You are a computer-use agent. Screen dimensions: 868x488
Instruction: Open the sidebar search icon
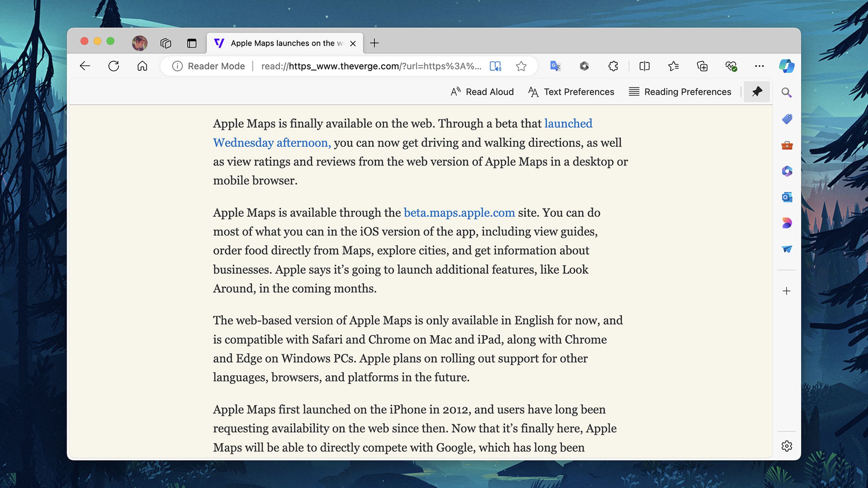click(787, 93)
